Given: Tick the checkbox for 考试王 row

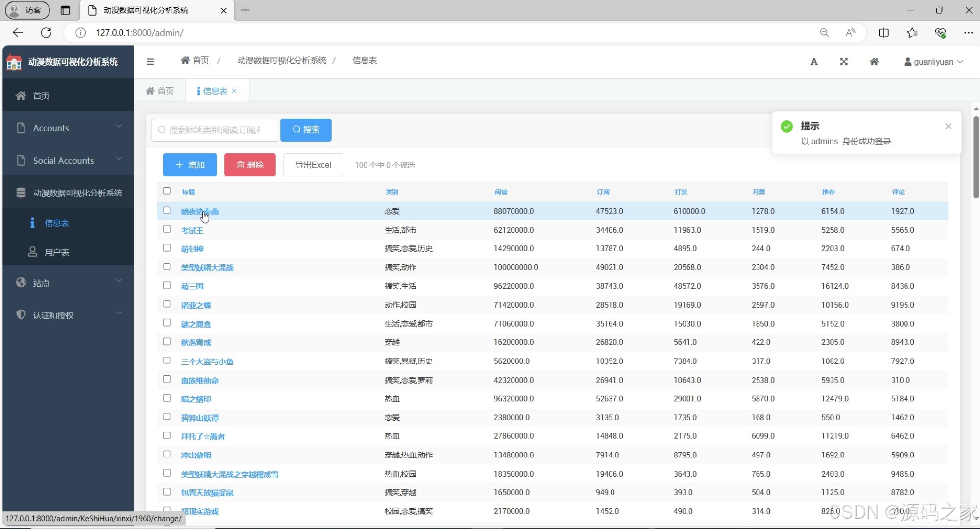Looking at the screenshot, I should point(167,229).
